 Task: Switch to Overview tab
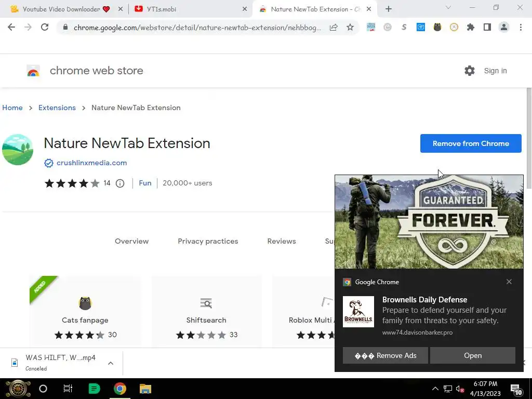(131, 241)
